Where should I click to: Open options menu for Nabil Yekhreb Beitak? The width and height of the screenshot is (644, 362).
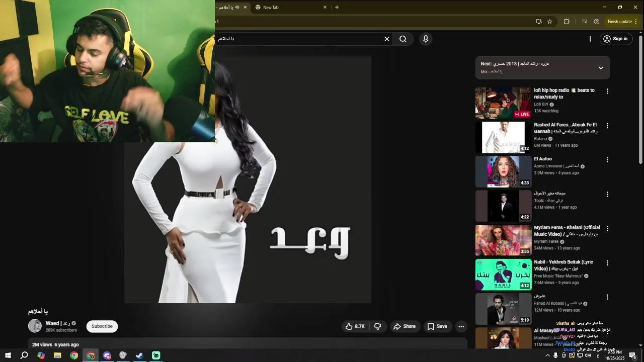(x=607, y=263)
